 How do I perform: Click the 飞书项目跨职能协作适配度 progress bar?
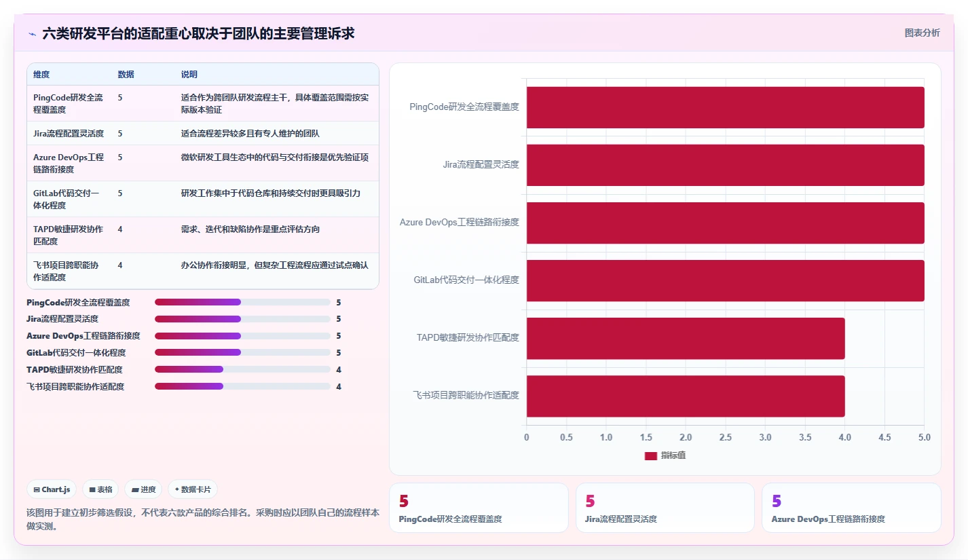(242, 386)
